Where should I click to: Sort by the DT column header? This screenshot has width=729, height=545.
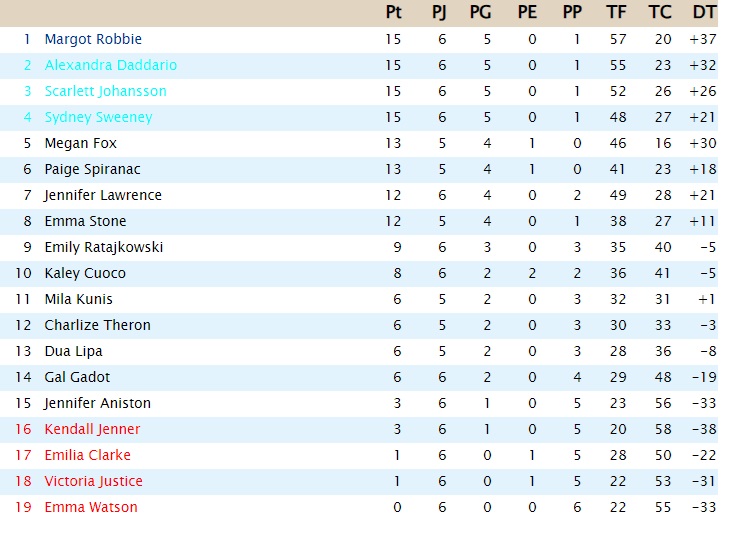(x=704, y=12)
